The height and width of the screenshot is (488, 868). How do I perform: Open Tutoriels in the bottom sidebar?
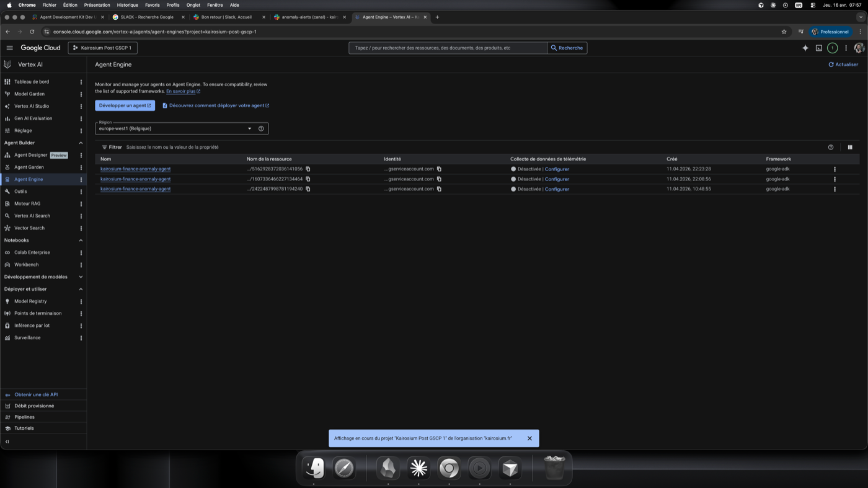coord(24,428)
